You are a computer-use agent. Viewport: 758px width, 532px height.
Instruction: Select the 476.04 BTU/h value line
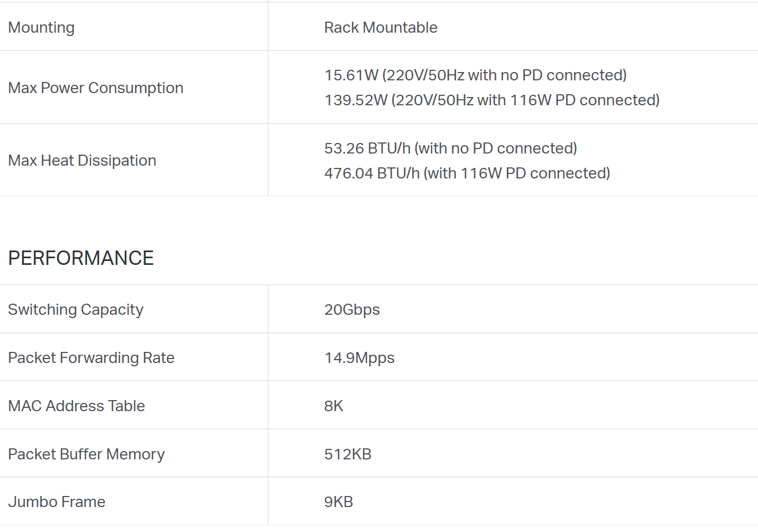pyautogui.click(x=467, y=173)
